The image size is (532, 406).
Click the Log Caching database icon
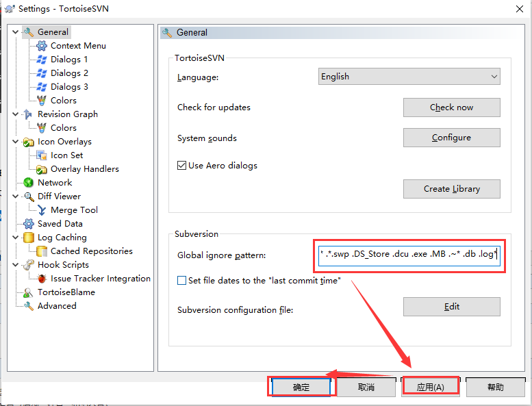[29, 238]
